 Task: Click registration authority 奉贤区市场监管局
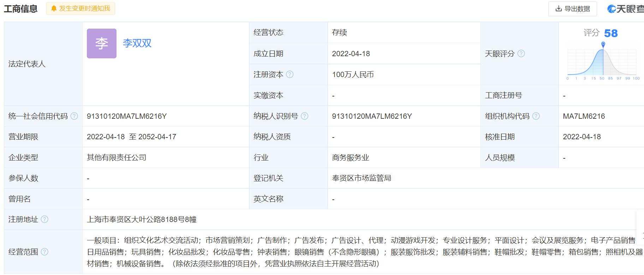pos(362,178)
